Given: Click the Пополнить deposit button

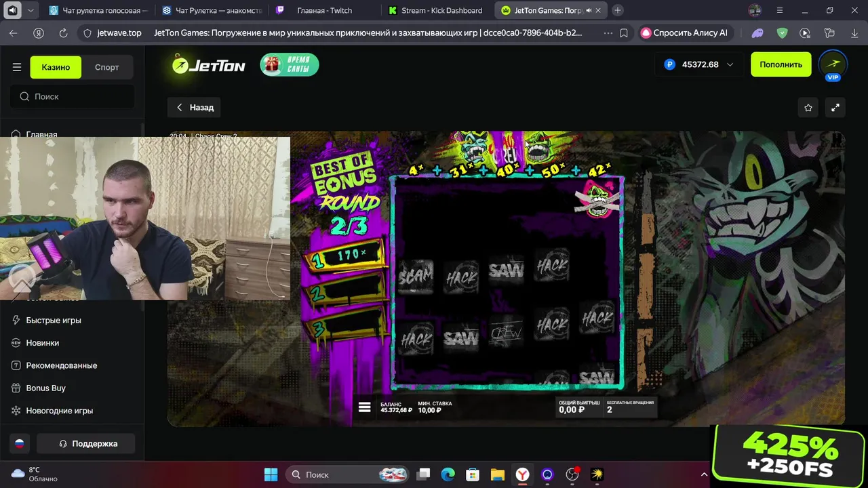Looking at the screenshot, I should (x=781, y=64).
